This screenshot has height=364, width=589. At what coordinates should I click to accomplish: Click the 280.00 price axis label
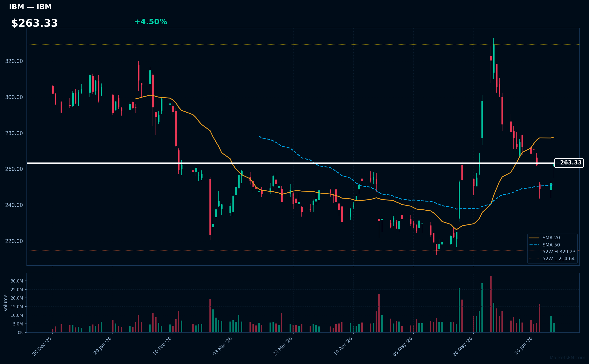tap(14, 133)
